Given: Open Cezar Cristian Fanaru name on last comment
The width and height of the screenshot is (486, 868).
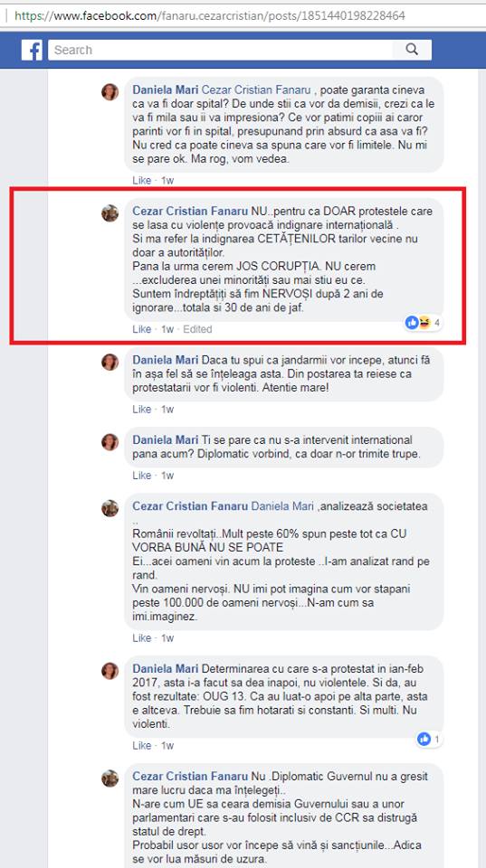Looking at the screenshot, I should click(x=190, y=776).
